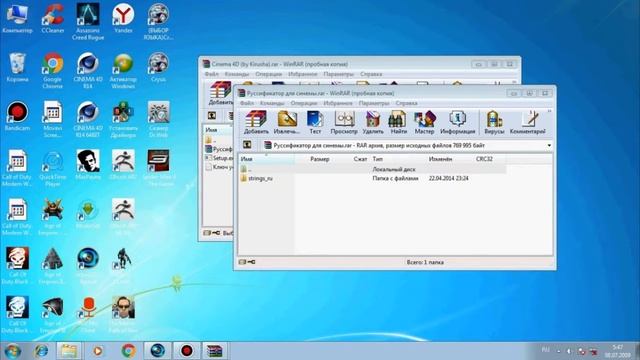This screenshot has height=360, width=640.
Task: Open the Справка menu in the front WinRAR window
Action: click(407, 103)
